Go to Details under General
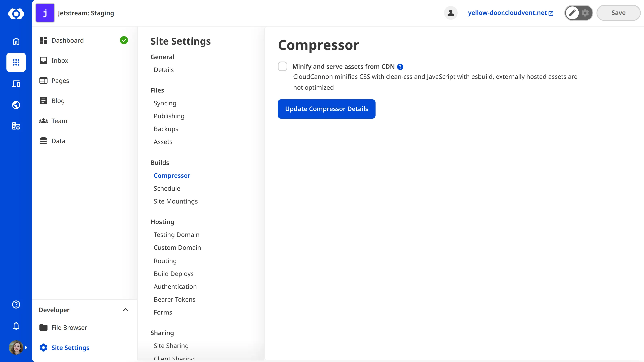 click(163, 70)
